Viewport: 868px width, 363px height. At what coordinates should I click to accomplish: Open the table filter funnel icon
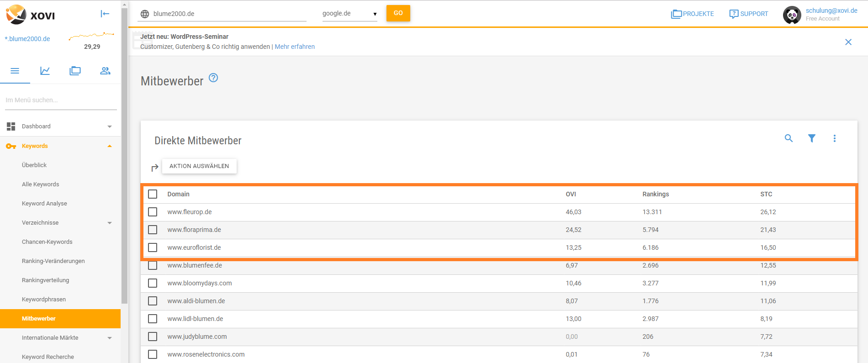(812, 138)
